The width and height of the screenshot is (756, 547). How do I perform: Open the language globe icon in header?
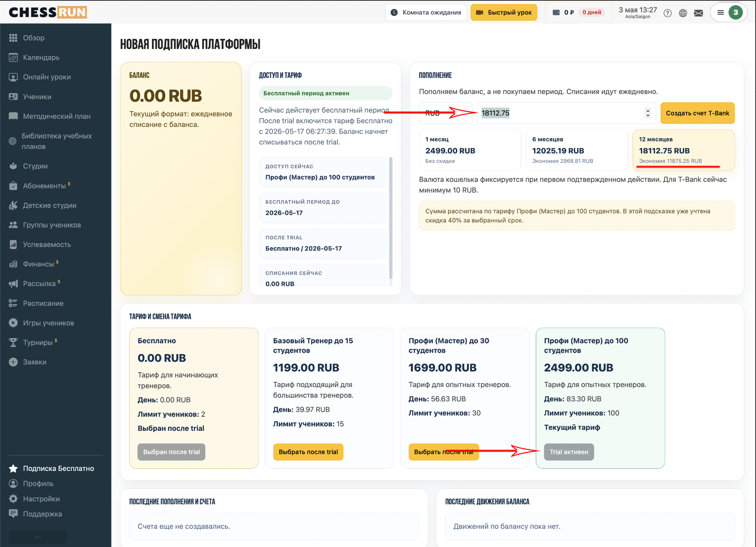coord(683,13)
